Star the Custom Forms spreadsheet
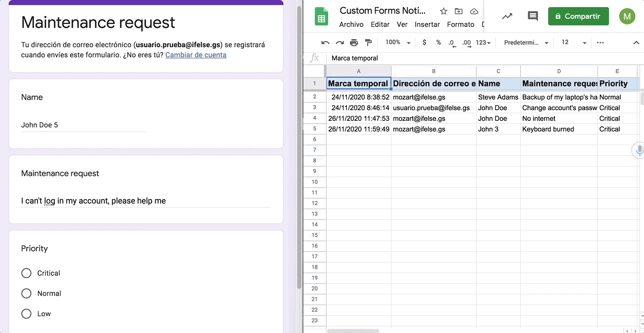 (444, 11)
